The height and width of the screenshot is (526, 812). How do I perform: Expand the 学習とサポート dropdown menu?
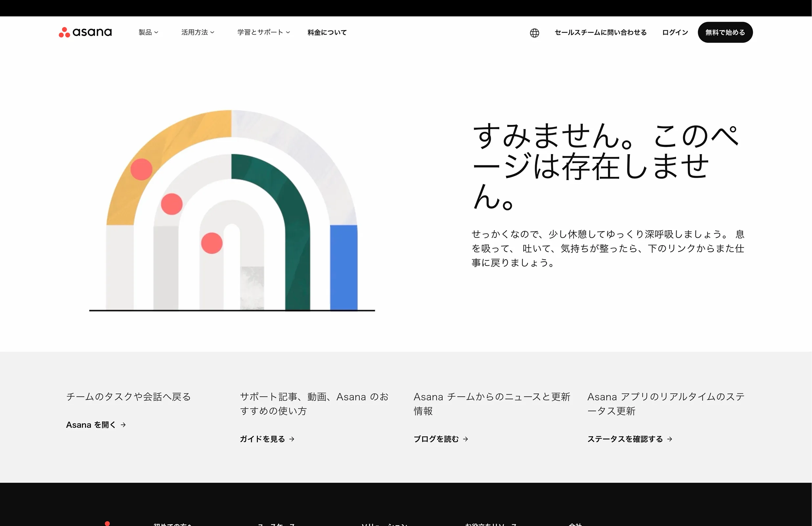point(264,32)
